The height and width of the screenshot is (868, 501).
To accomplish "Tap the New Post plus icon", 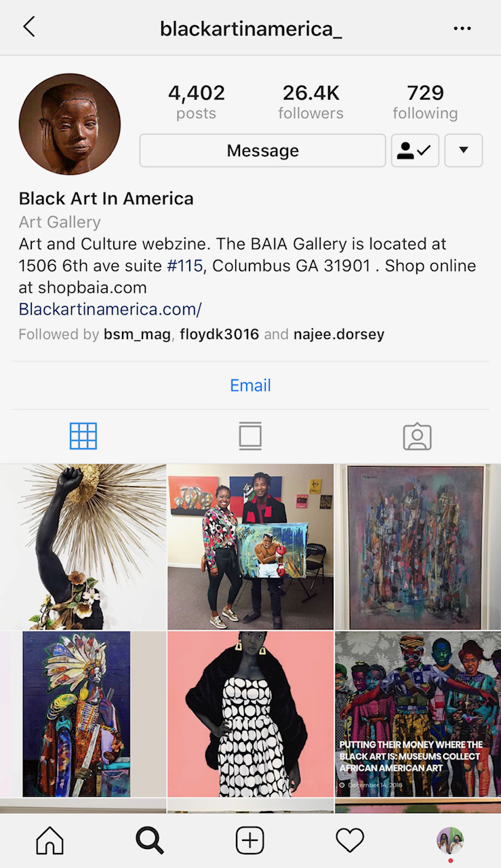I will point(250,841).
